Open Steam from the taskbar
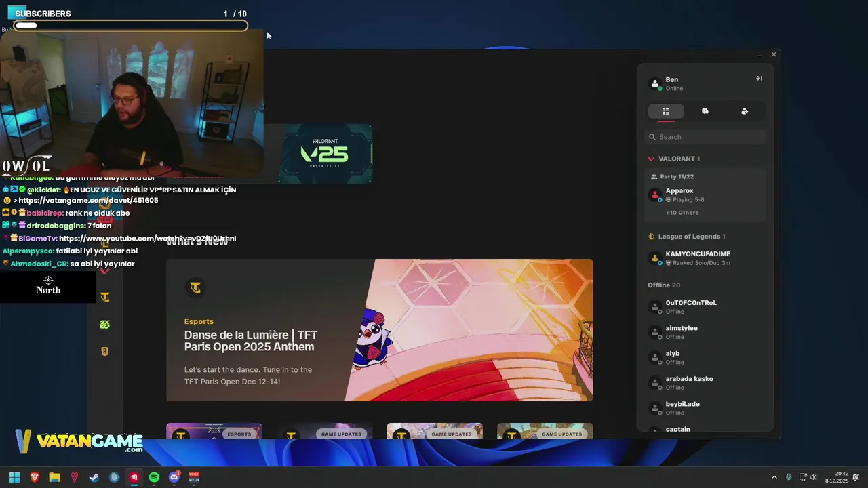 [94, 477]
